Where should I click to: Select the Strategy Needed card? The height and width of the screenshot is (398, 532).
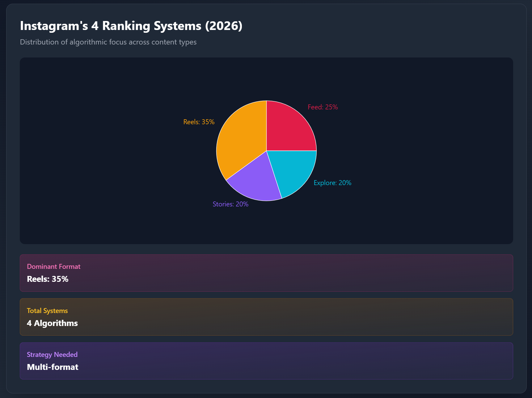tap(266, 361)
